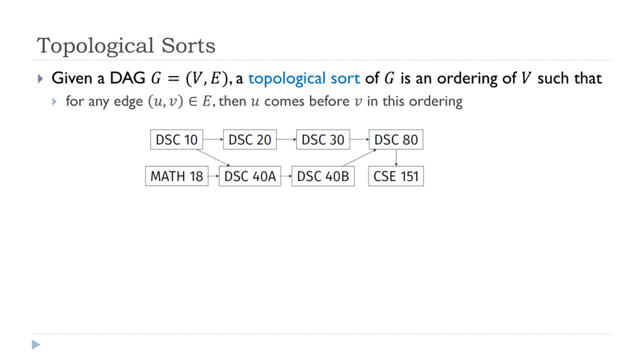Image resolution: width=644 pixels, height=362 pixels.
Task: Click the sub-bullet arrow before 'for any edge'
Action: 54,102
